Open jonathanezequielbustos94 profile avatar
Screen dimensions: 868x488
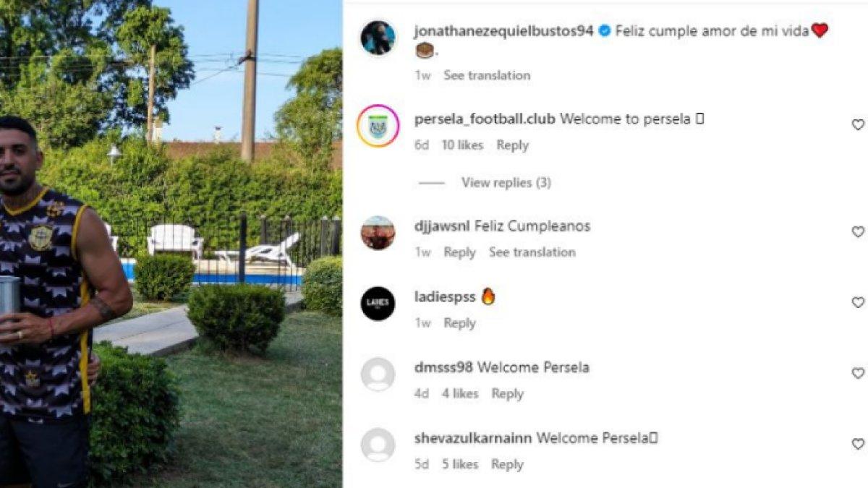click(378, 38)
